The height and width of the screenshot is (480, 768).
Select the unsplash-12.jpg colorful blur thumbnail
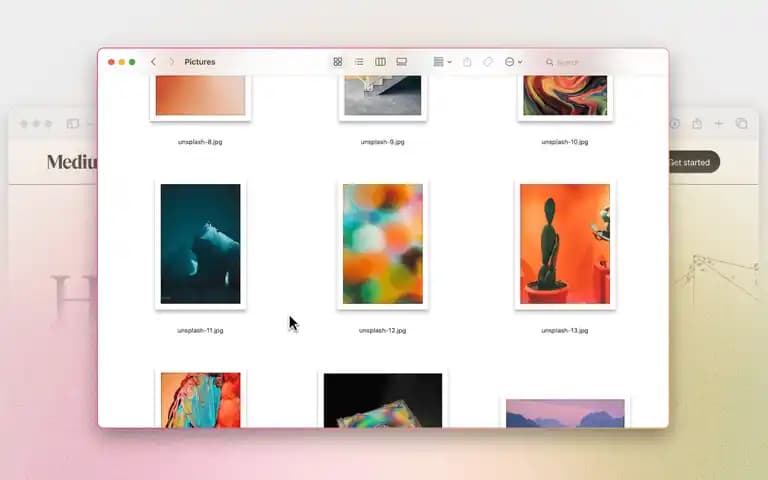pyautogui.click(x=383, y=244)
